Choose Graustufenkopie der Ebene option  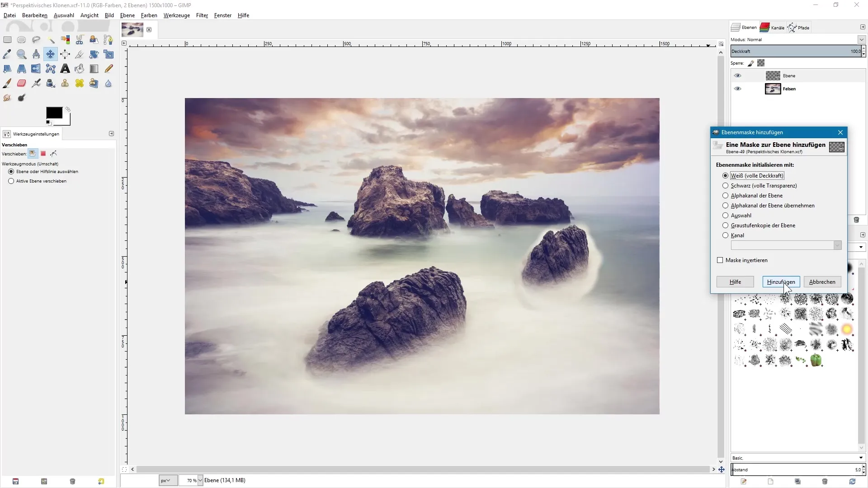point(725,225)
